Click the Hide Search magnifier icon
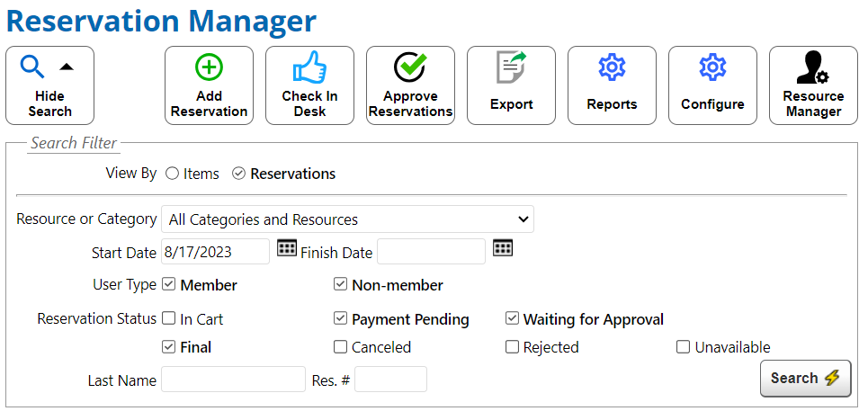 [33, 67]
